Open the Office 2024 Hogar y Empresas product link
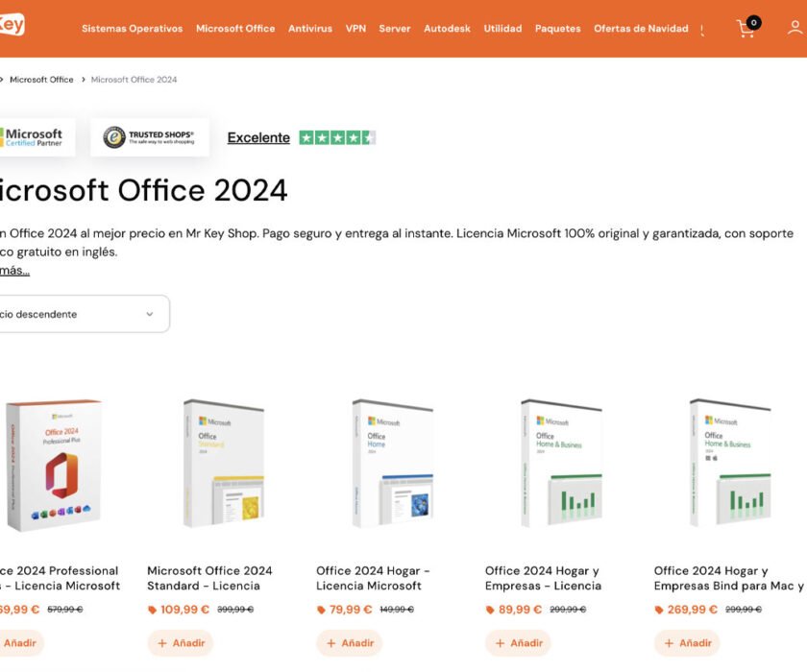807x672 pixels. click(x=541, y=578)
